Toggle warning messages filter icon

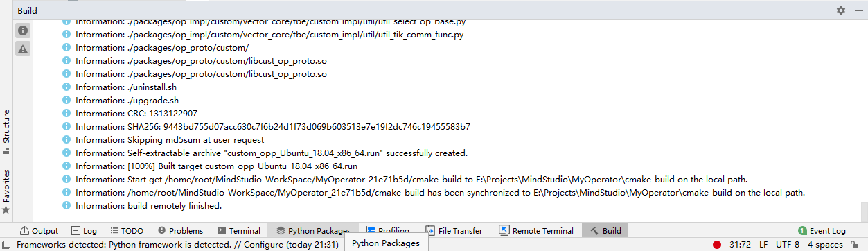pos(23,49)
